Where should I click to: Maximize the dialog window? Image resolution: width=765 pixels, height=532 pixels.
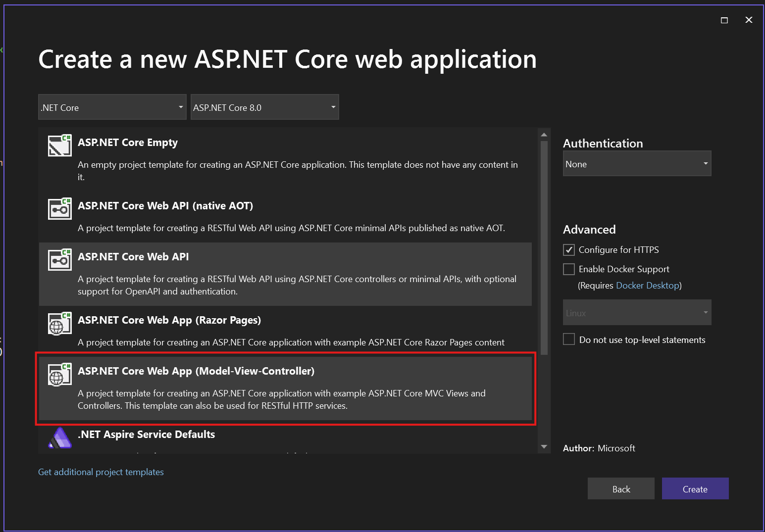724,20
